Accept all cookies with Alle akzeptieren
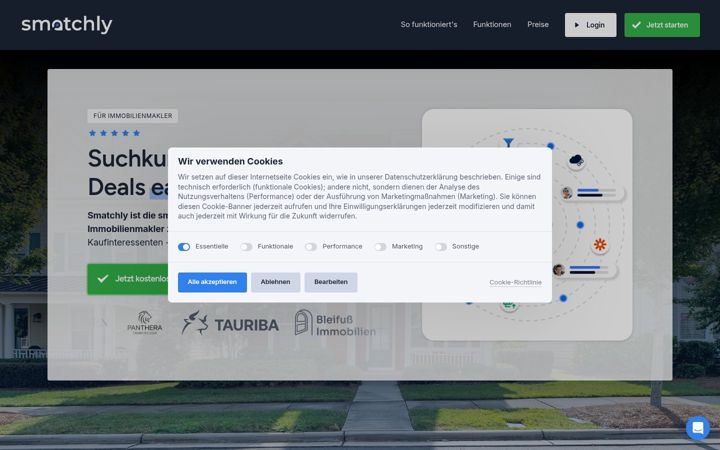Image resolution: width=720 pixels, height=450 pixels. pyautogui.click(x=212, y=282)
